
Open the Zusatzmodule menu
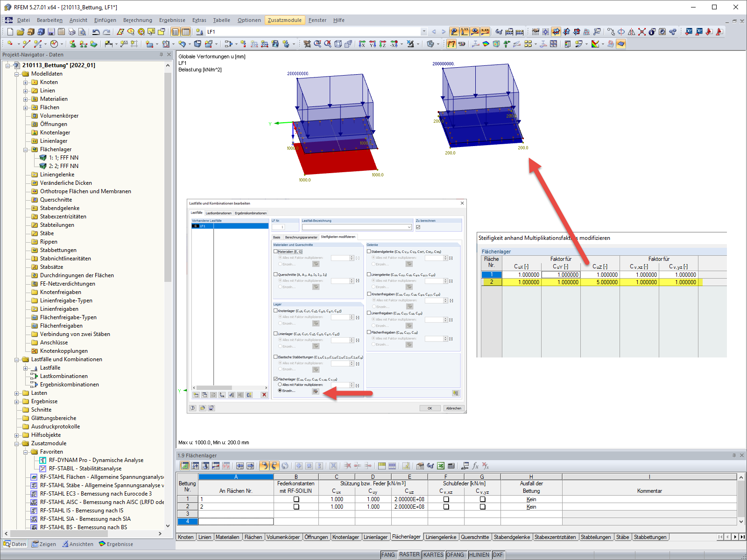point(285,20)
